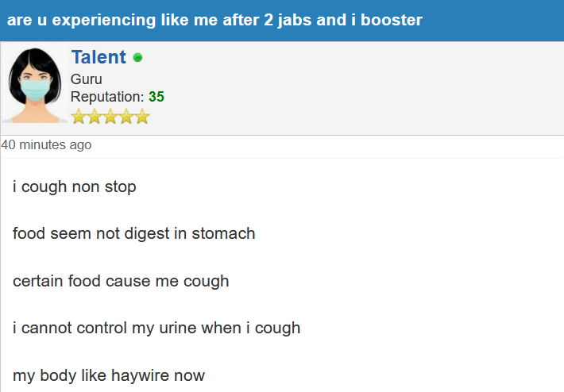
Task: Click the green online status dot
Action: 137,57
